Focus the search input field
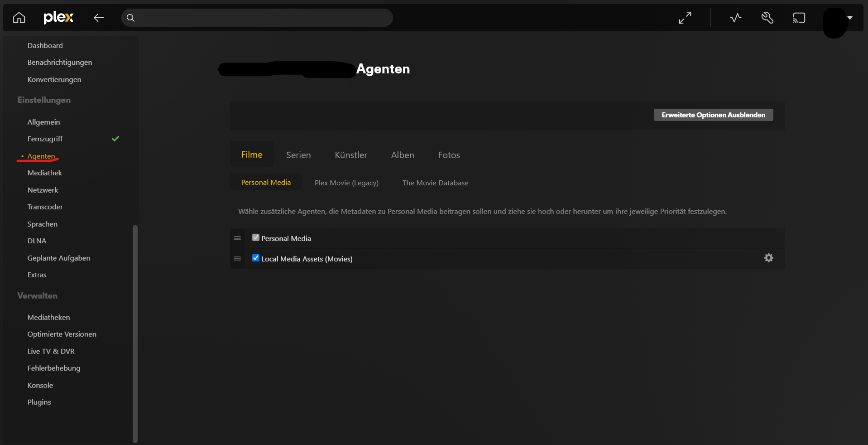 [x=257, y=18]
